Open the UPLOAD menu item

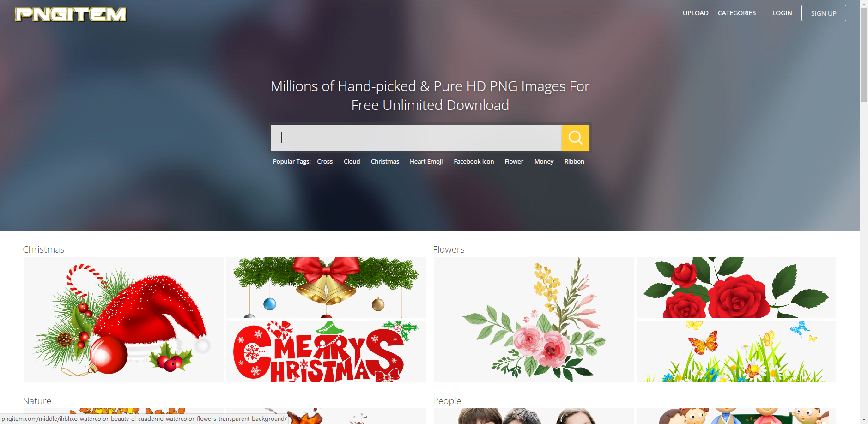696,13
